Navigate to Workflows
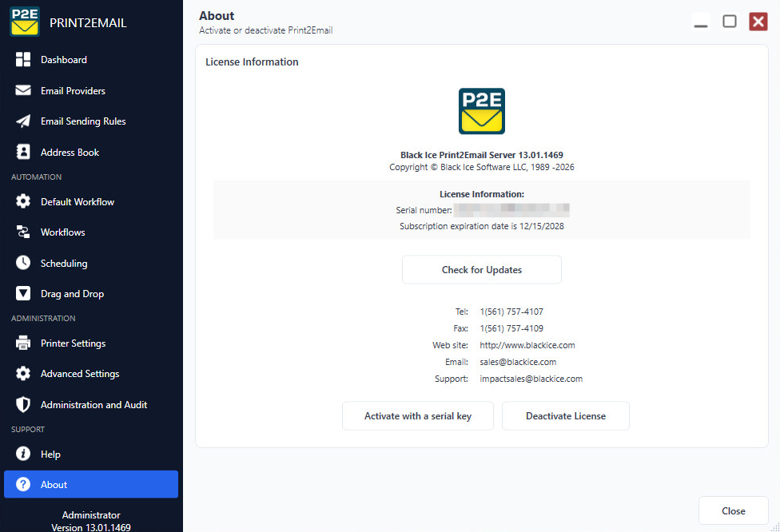Image resolution: width=780 pixels, height=532 pixels. click(91, 232)
